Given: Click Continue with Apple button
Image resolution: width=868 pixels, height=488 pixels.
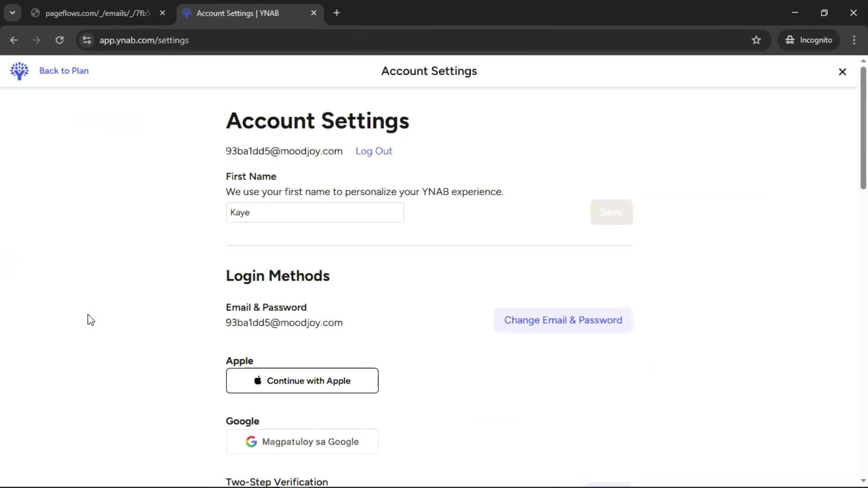Looking at the screenshot, I should coord(302,380).
